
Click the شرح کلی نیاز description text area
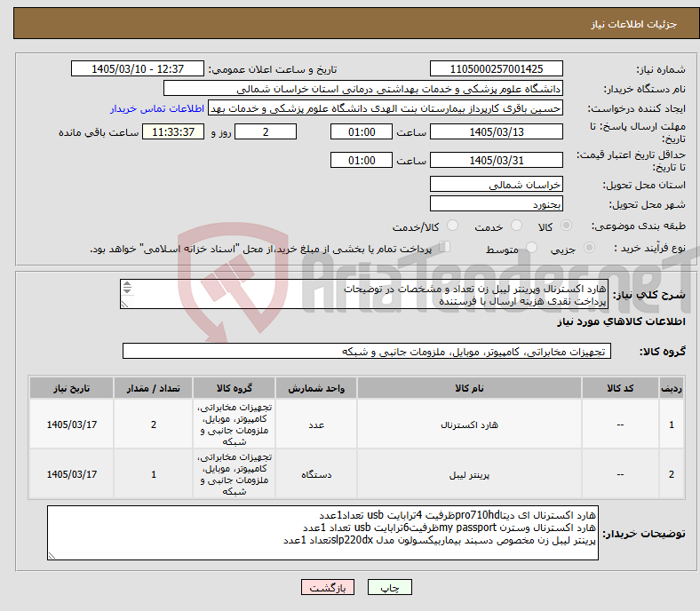coord(364,294)
